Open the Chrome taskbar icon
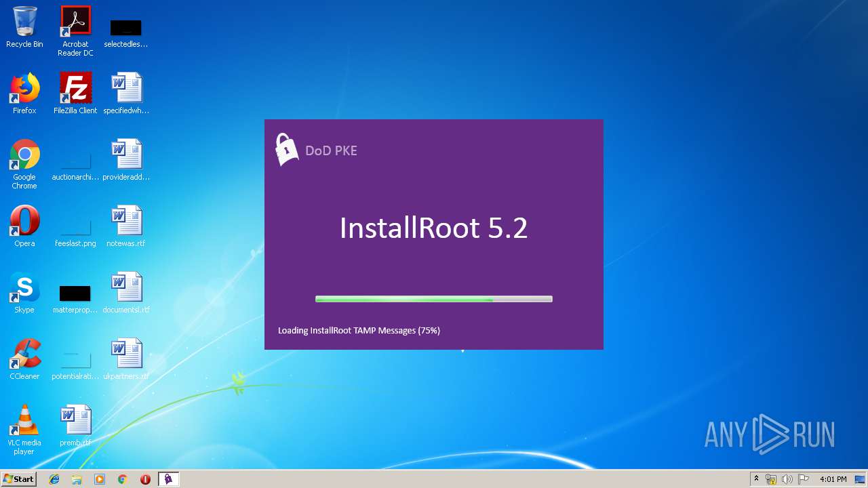The image size is (868, 488). click(x=123, y=479)
